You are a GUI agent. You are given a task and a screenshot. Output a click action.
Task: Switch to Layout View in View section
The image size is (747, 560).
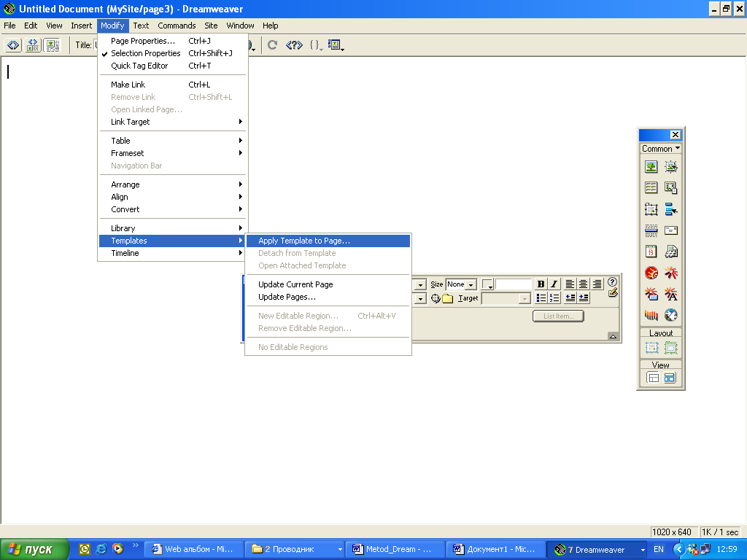click(670, 378)
